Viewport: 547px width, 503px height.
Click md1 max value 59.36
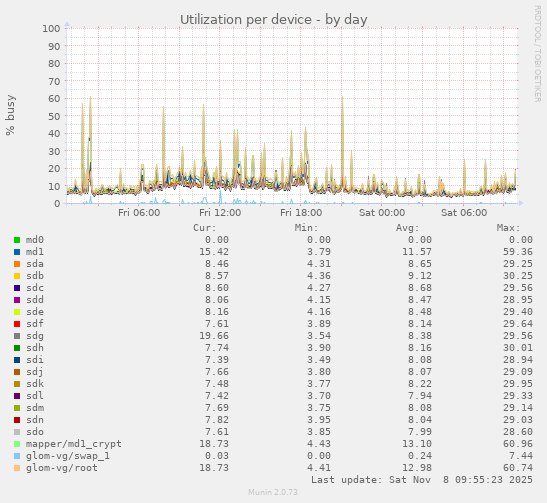518,252
